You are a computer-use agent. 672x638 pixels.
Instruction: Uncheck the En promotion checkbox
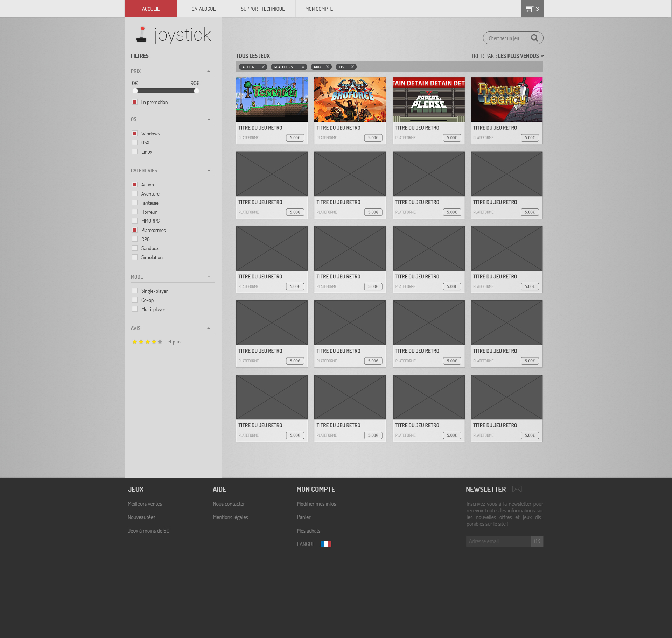(135, 102)
